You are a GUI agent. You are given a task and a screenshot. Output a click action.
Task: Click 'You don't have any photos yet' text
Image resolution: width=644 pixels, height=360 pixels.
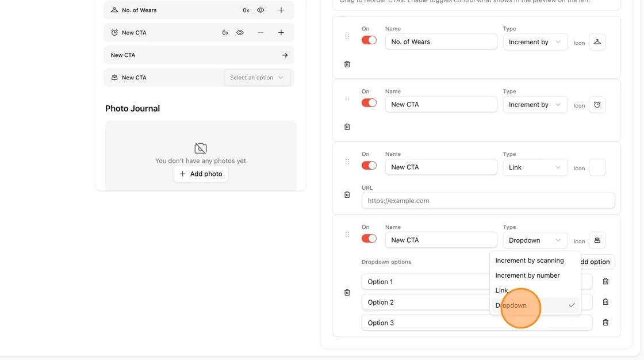point(201,160)
